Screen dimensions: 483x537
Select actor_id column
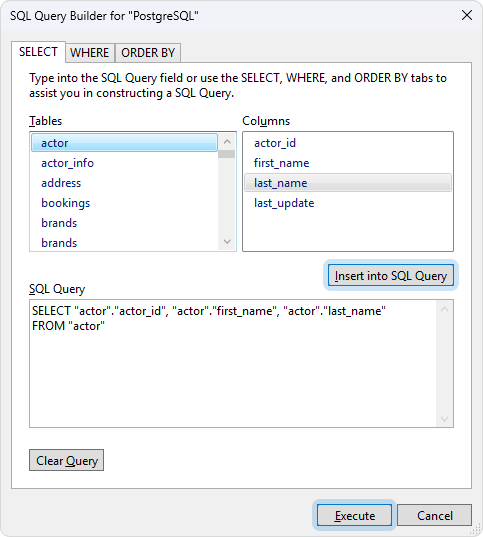[348, 143]
